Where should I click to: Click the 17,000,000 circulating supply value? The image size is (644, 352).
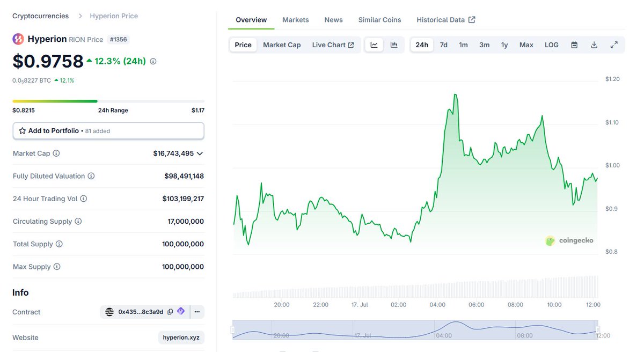coord(186,221)
